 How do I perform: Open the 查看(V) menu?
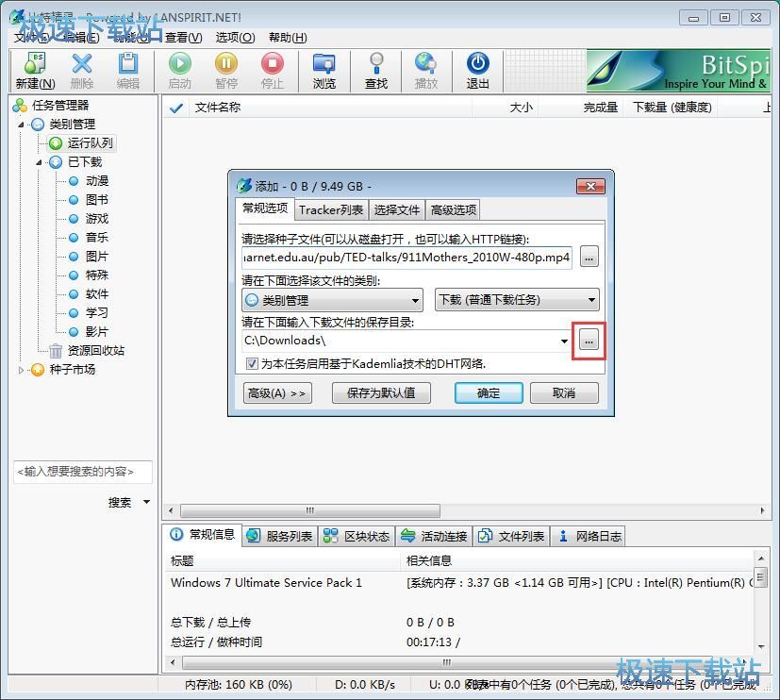(x=184, y=38)
